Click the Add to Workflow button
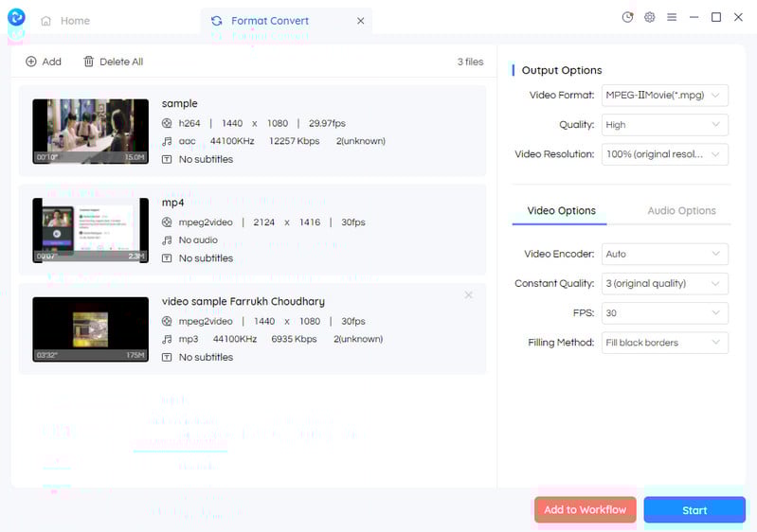Viewport: 757px width, 532px height. (586, 510)
